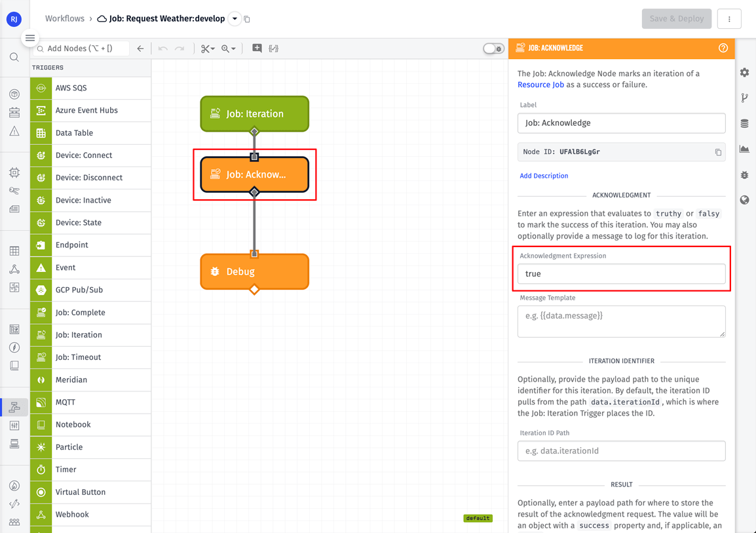Select the Job: Acknowledge node on the canvas
This screenshot has width=756, height=533.
(x=255, y=174)
